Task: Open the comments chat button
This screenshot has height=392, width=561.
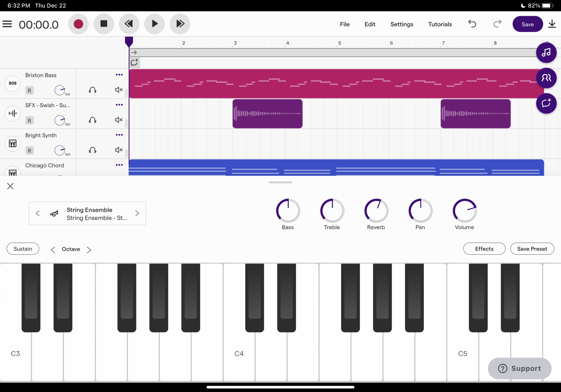Action: (546, 104)
